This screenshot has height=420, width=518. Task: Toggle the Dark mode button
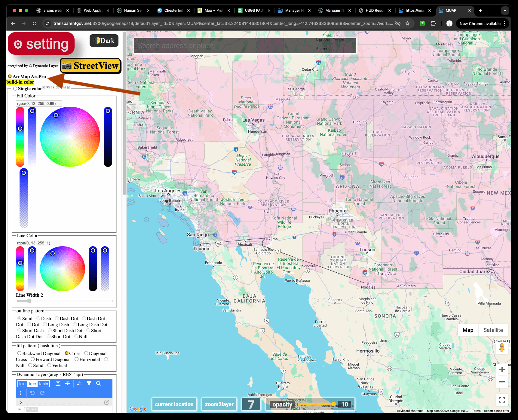click(104, 41)
